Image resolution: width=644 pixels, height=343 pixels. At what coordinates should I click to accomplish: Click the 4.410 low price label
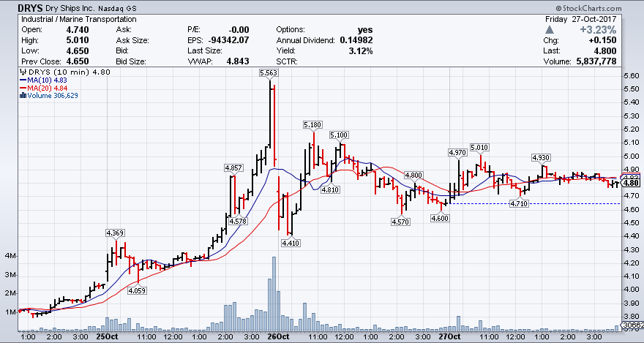coord(290,242)
